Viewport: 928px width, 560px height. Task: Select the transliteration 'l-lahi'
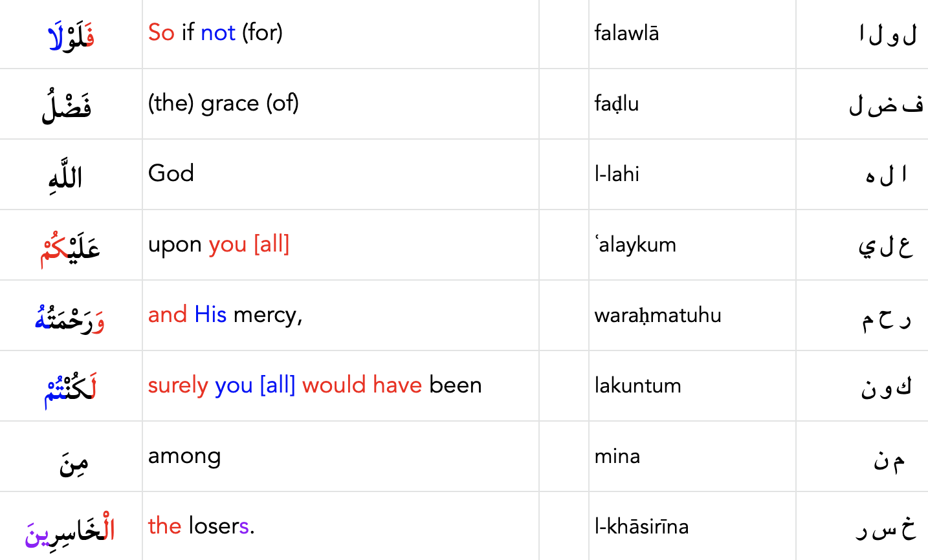point(617,174)
